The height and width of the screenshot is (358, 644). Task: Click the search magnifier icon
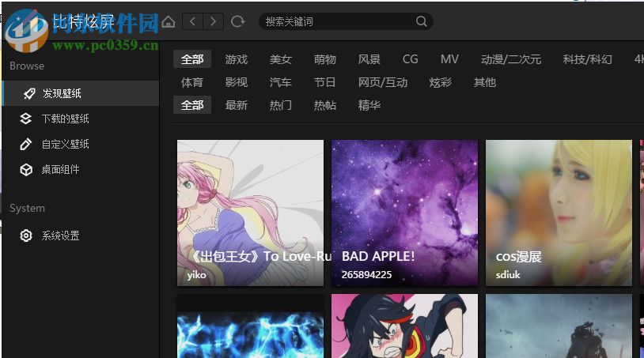tap(422, 21)
